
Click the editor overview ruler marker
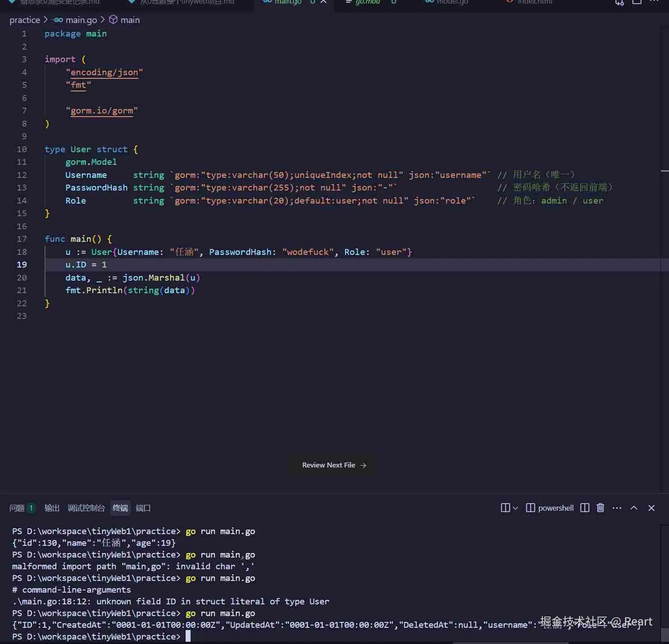(x=664, y=171)
